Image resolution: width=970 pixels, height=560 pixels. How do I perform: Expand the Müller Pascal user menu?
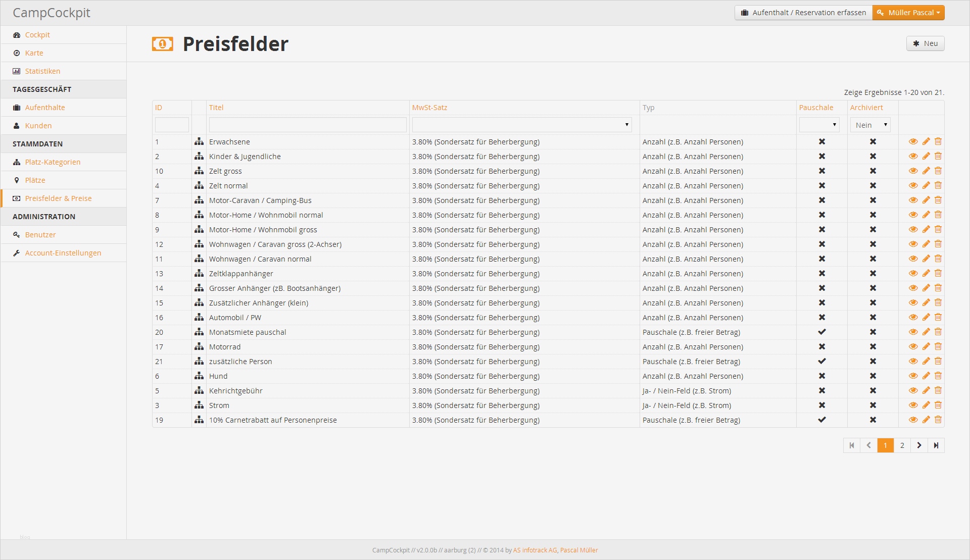click(908, 13)
